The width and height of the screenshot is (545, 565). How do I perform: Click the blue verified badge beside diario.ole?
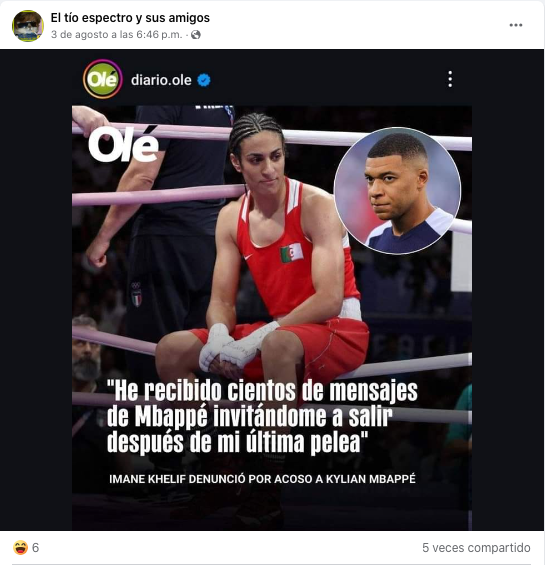[204, 80]
